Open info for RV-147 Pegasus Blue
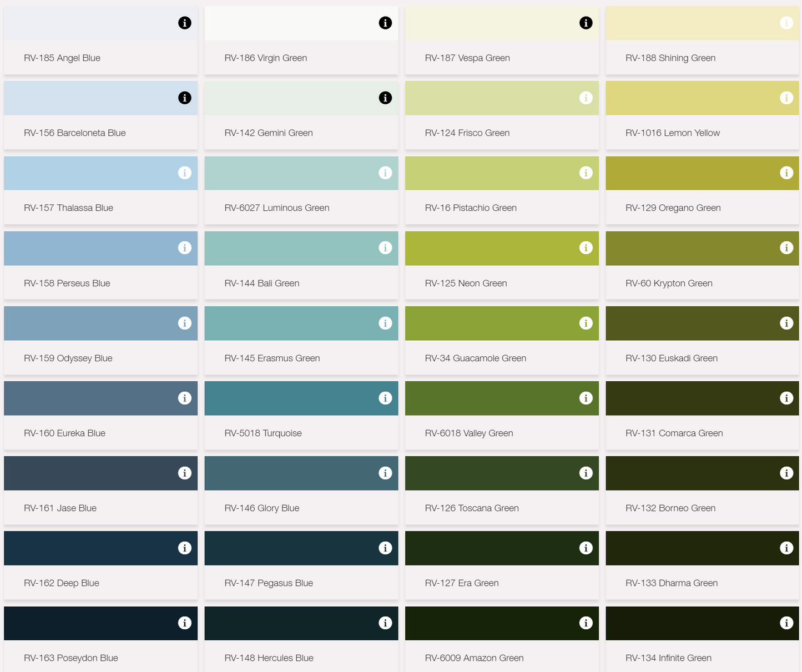 (x=385, y=548)
